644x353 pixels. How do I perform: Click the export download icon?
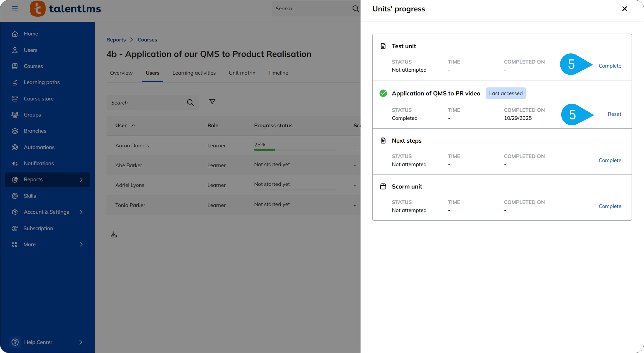(x=114, y=234)
